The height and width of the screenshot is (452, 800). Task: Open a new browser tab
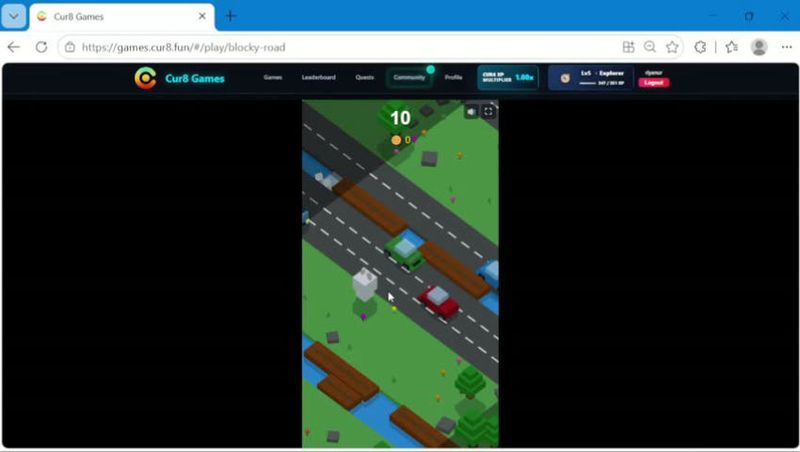(x=231, y=16)
